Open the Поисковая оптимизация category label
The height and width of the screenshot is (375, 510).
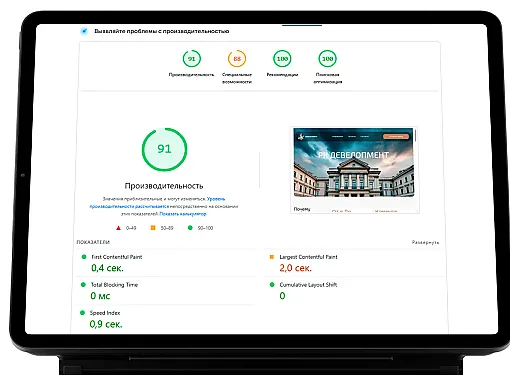328,78
